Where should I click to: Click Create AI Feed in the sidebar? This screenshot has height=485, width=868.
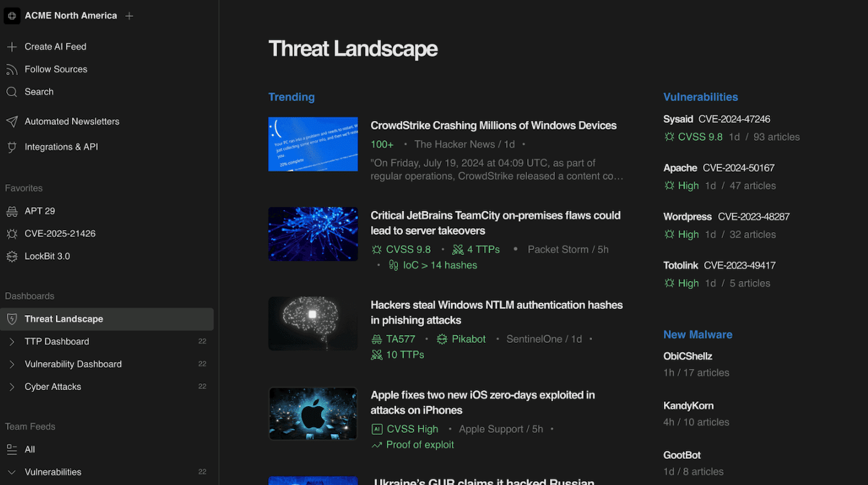click(x=55, y=47)
